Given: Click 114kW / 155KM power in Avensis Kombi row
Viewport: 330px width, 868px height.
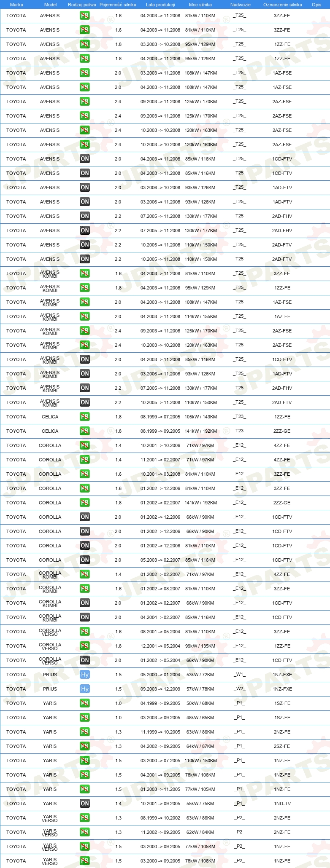Looking at the screenshot, I should (x=200, y=316).
